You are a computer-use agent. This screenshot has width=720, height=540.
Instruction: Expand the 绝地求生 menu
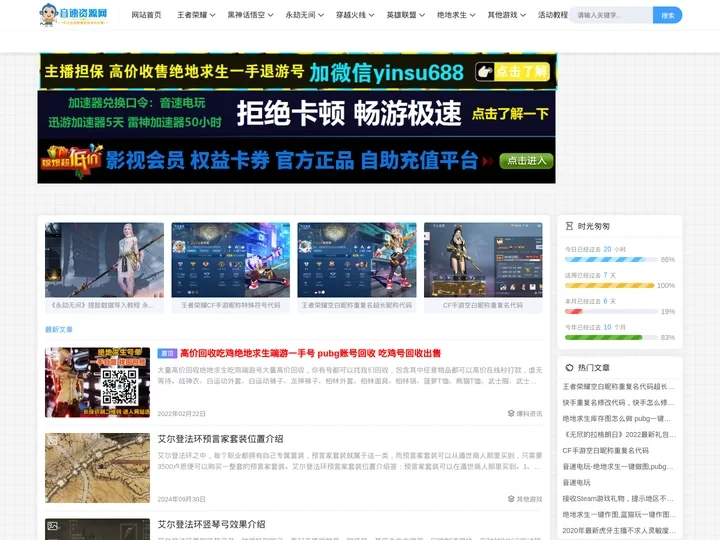456,15
